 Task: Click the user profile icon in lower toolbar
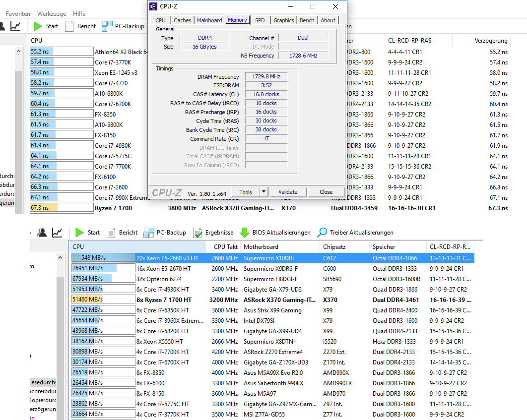[x=42, y=233]
